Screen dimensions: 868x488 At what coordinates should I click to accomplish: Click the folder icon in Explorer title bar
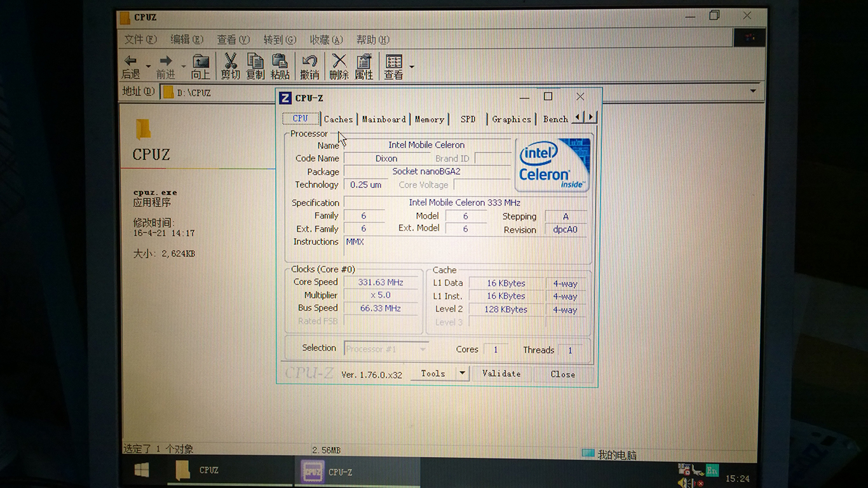pyautogui.click(x=125, y=17)
